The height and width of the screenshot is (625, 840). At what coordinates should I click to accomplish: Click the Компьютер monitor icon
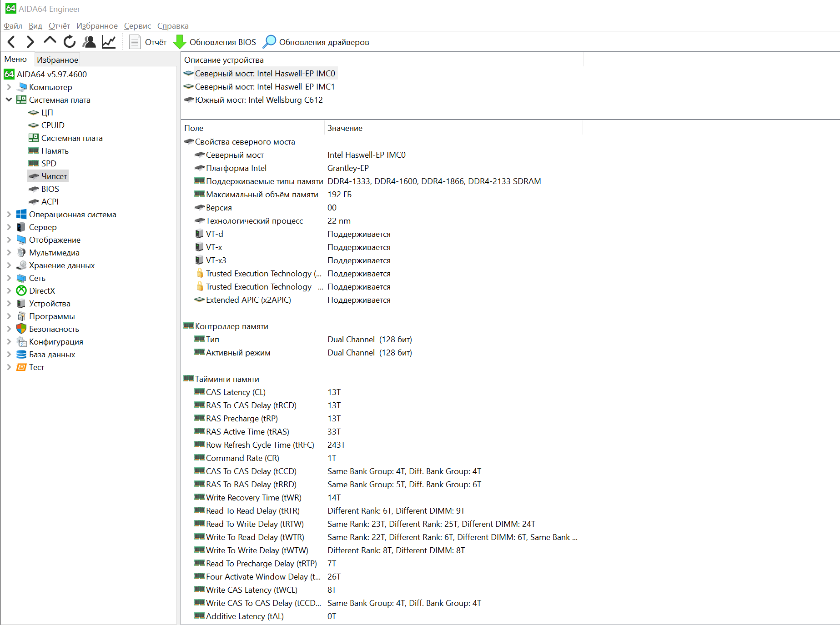(x=21, y=87)
